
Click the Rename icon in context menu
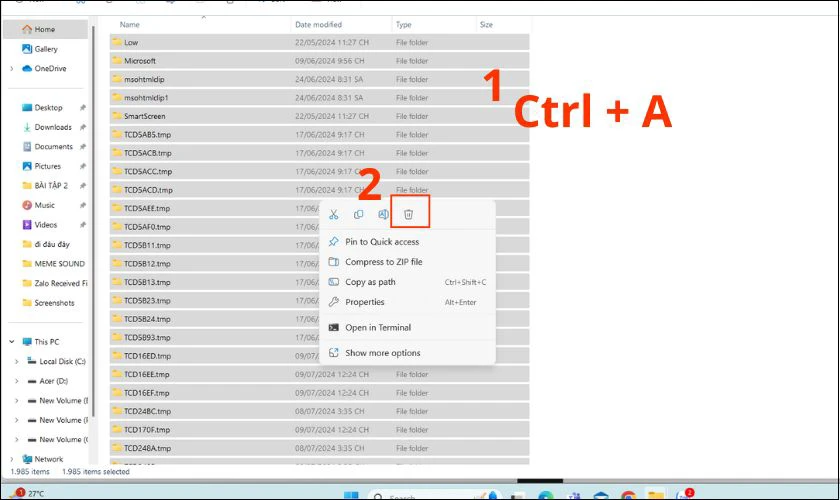[x=383, y=214]
